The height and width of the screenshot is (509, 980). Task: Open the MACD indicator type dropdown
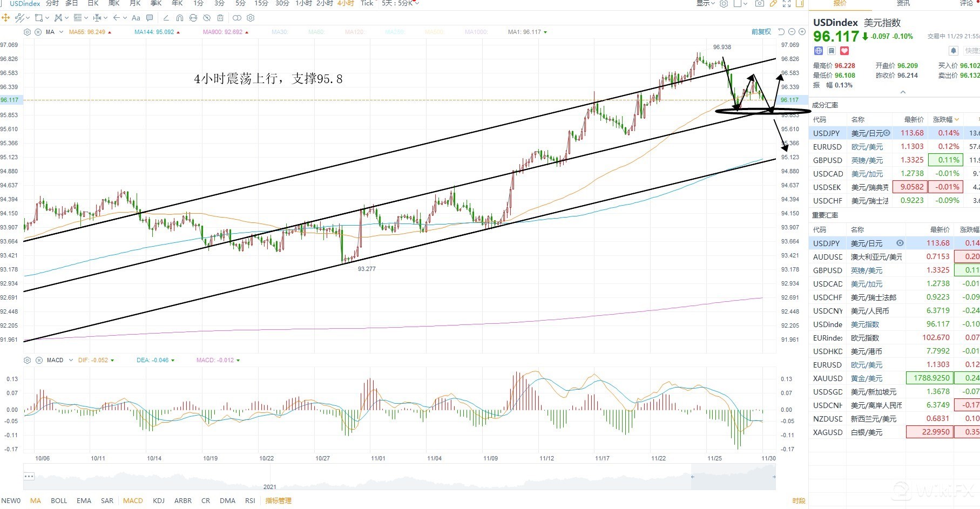[71, 360]
